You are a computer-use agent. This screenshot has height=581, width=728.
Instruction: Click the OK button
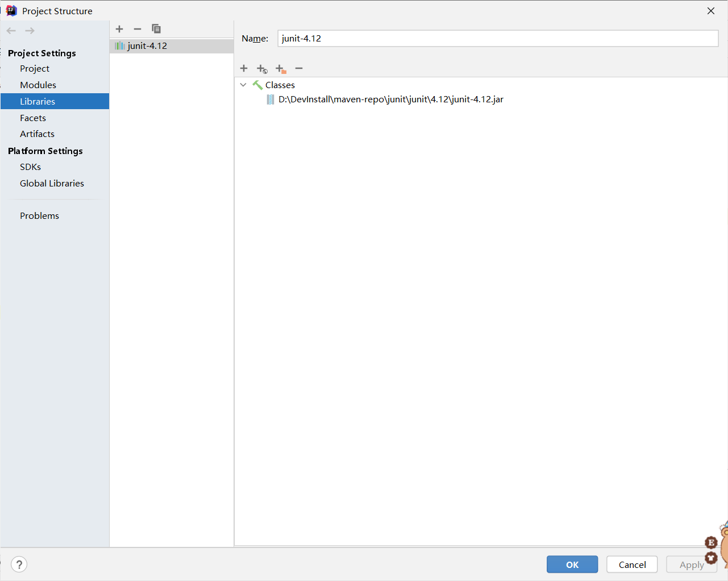(572, 565)
